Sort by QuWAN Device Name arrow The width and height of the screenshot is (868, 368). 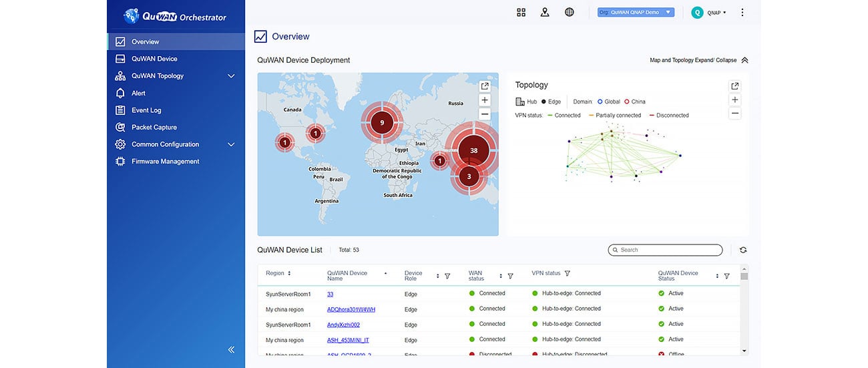coord(385,273)
